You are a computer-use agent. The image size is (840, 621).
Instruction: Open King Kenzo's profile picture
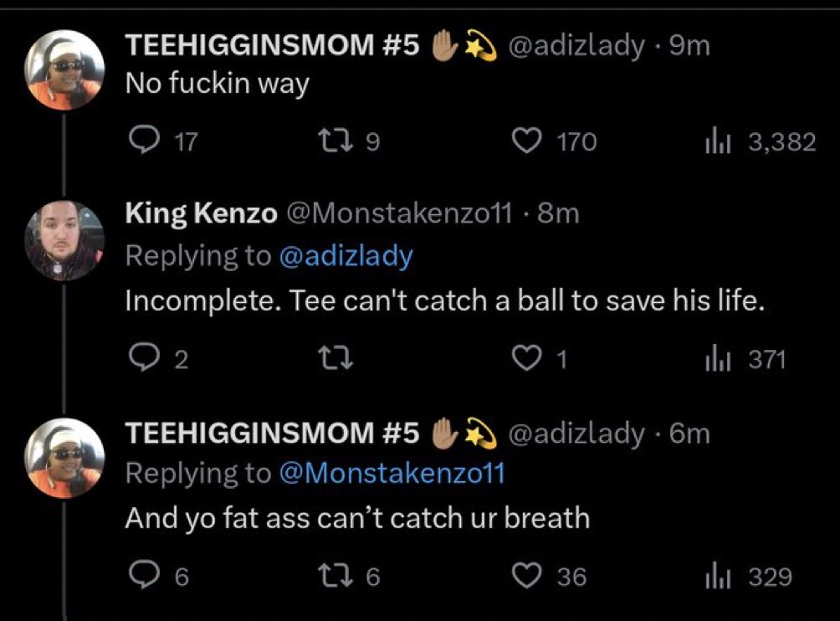point(64,238)
